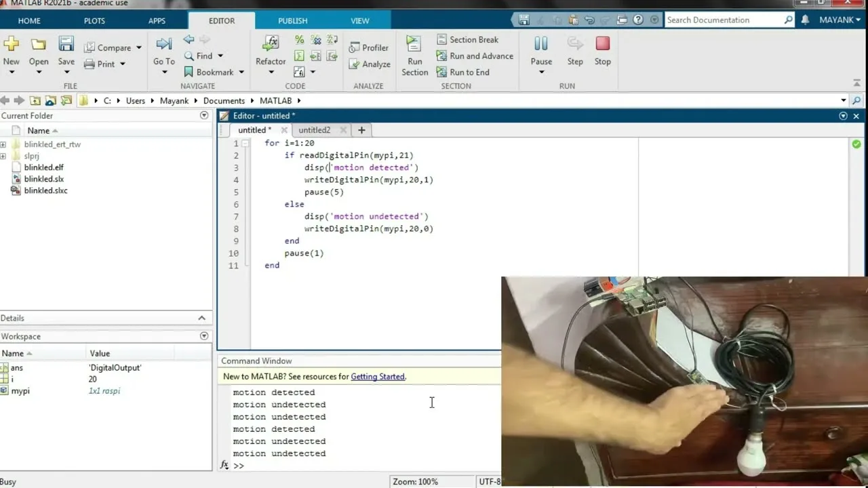Expand the blinkled_ert_rtw folder
Screen dimensions: 868x488
[3, 144]
